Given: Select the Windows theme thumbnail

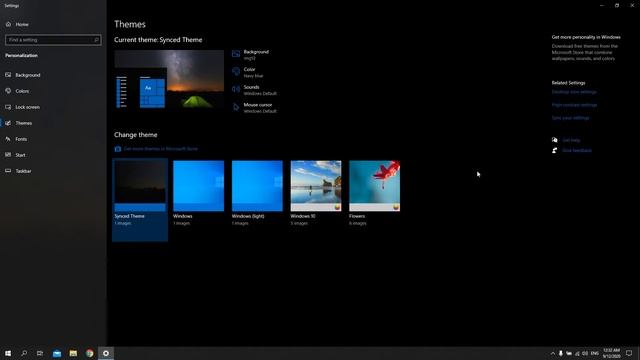Looking at the screenshot, I should (198, 186).
